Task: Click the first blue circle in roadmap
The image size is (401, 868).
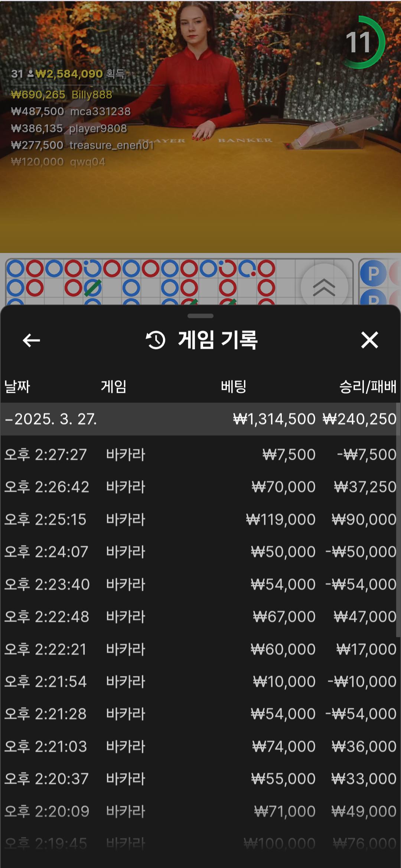Action: point(16,269)
